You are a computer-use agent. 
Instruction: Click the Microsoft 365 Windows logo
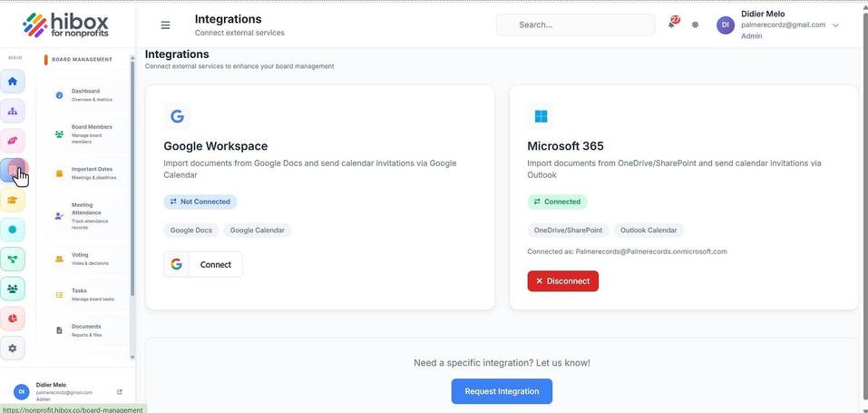[541, 116]
